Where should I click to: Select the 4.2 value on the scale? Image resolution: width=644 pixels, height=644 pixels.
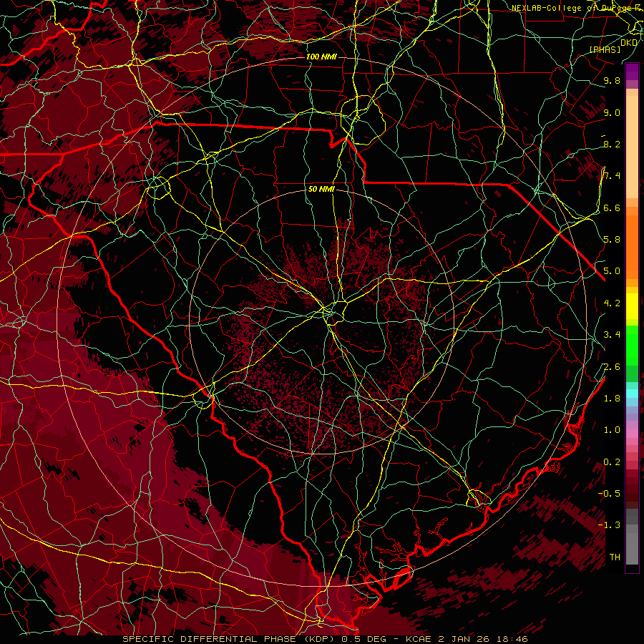612,303
